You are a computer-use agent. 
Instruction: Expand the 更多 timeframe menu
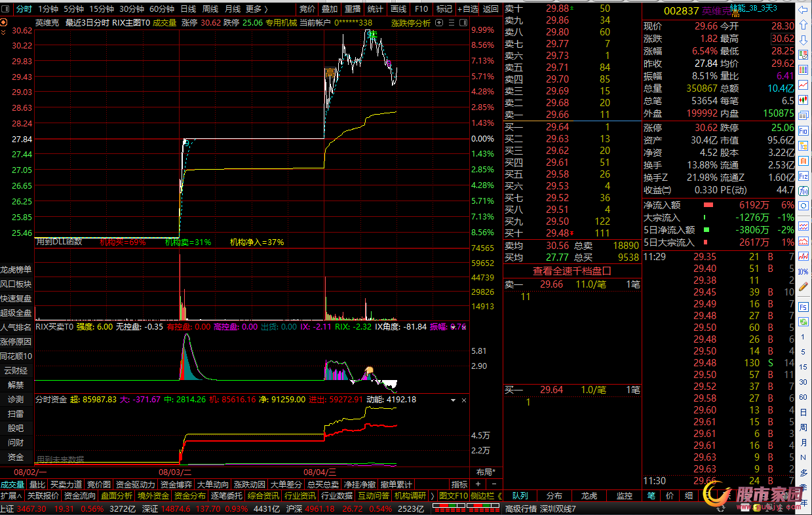coord(256,9)
